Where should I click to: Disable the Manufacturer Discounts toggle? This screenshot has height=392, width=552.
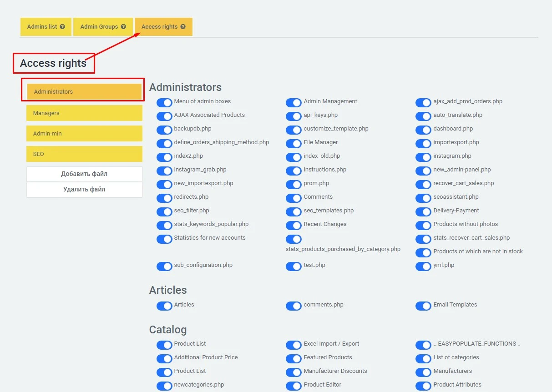pyautogui.click(x=294, y=372)
